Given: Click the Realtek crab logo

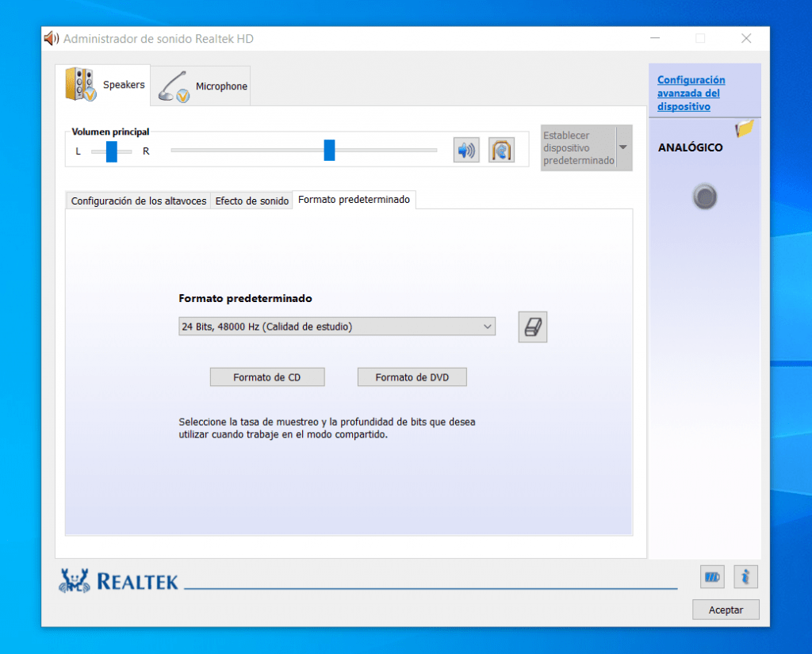Looking at the screenshot, I should click(75, 581).
